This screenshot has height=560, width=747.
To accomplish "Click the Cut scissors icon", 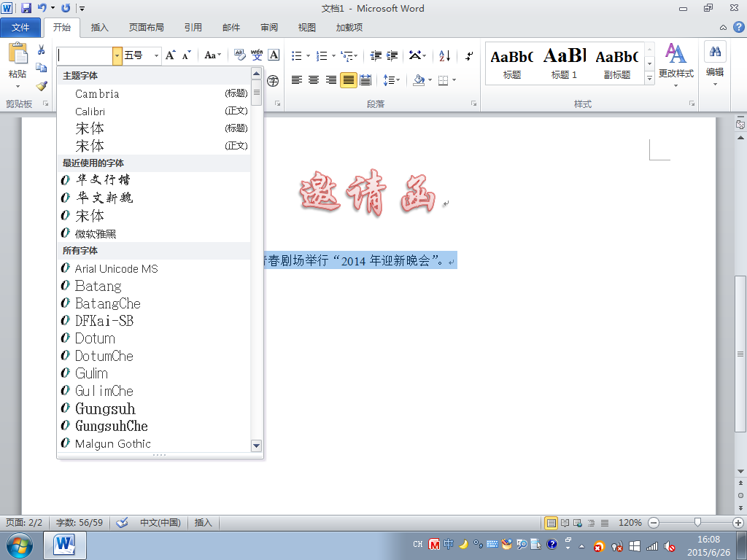I will coord(42,50).
